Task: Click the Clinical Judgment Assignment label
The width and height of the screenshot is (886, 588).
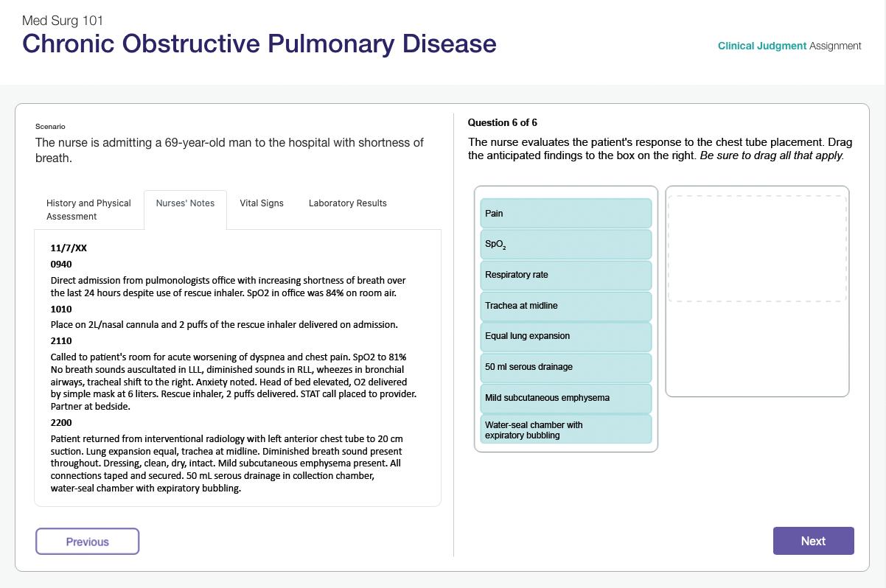Action: coord(789,46)
